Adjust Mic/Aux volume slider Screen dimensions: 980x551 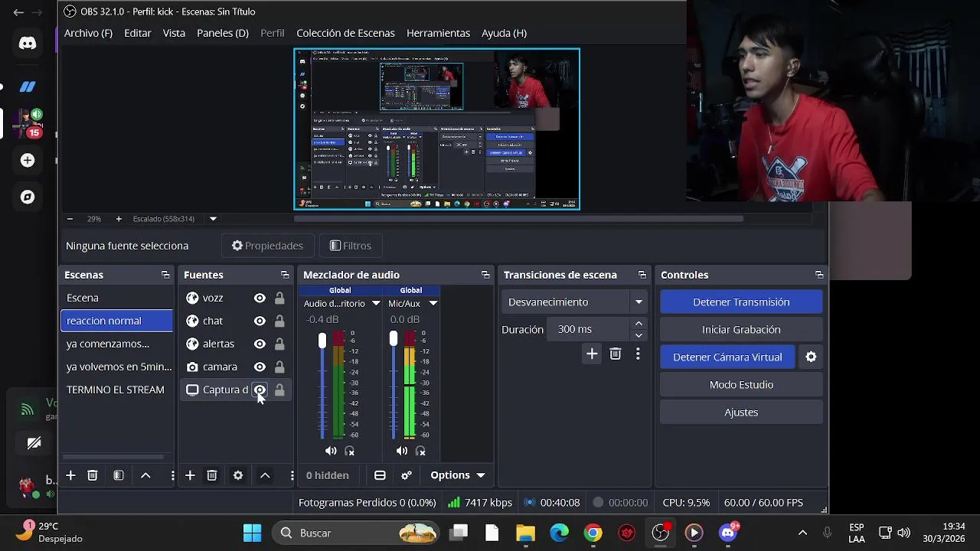point(394,338)
